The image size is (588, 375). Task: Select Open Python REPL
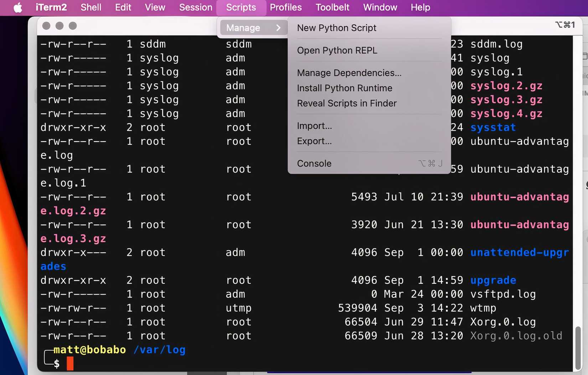click(337, 50)
